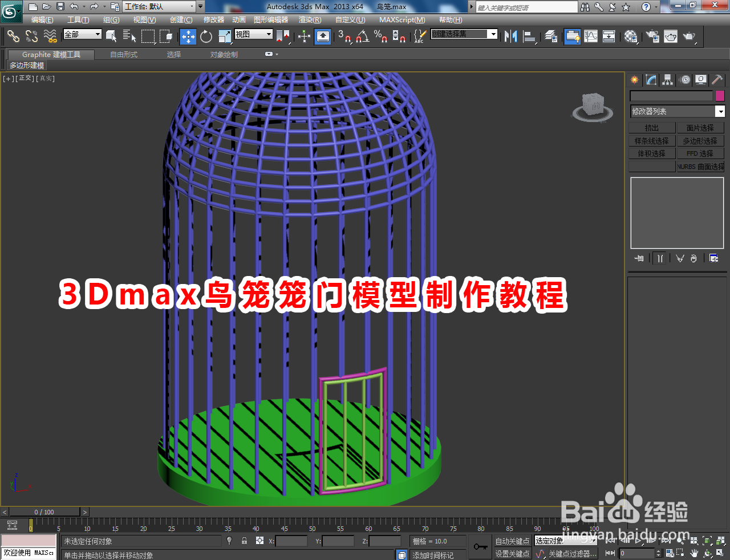Open the selection filter dropdown 全部
The height and width of the screenshot is (560, 730).
tap(82, 34)
